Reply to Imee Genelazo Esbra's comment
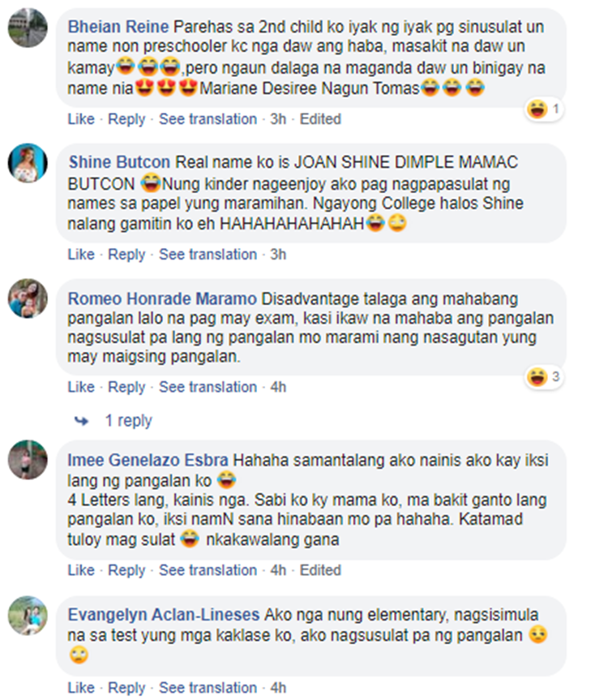 point(126,570)
